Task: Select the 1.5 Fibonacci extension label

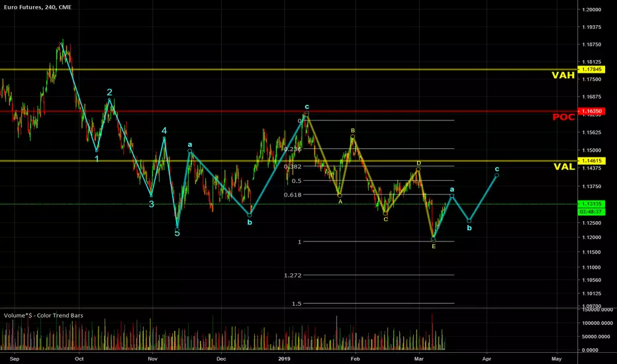Action: [297, 303]
